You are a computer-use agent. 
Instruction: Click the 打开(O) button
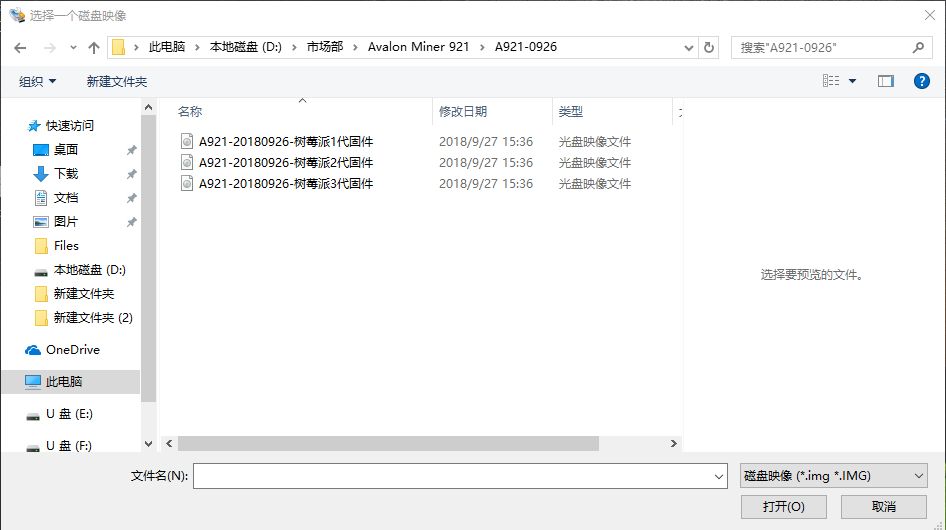[x=784, y=507]
